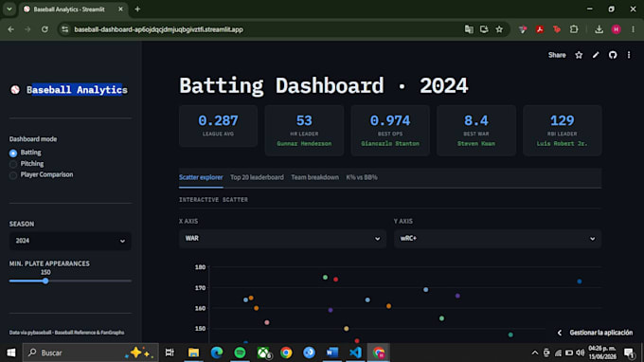
Task: Click the Steven Kwan name
Action: [x=476, y=144]
